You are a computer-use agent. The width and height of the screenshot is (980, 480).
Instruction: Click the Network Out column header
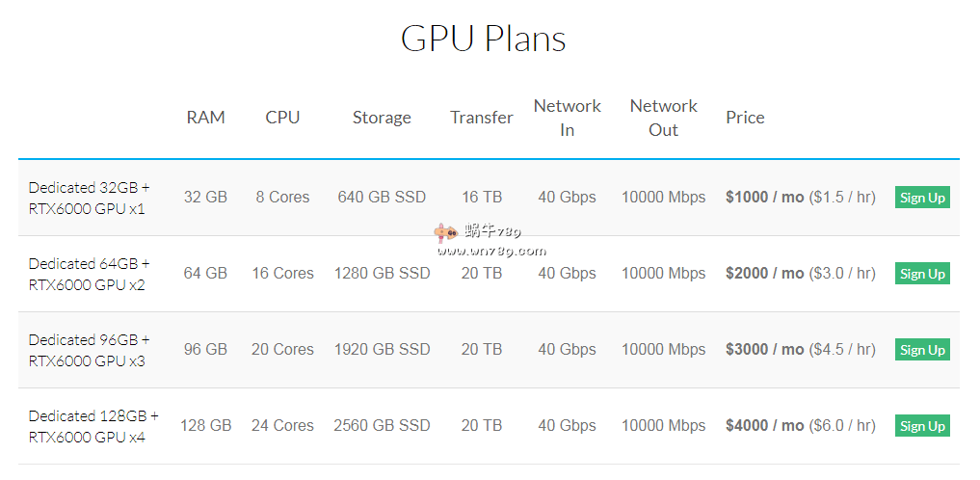[663, 118]
